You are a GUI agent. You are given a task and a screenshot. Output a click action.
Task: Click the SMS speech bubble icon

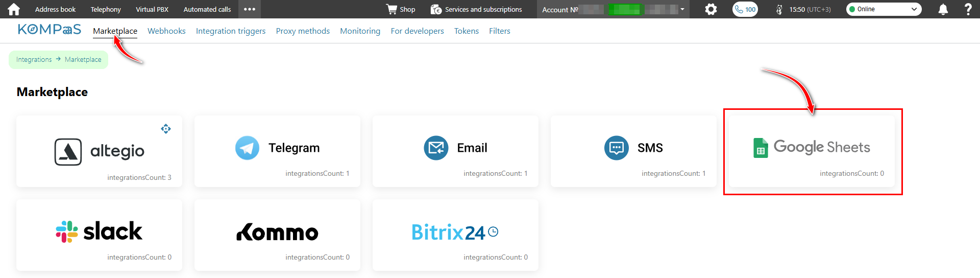[617, 148]
